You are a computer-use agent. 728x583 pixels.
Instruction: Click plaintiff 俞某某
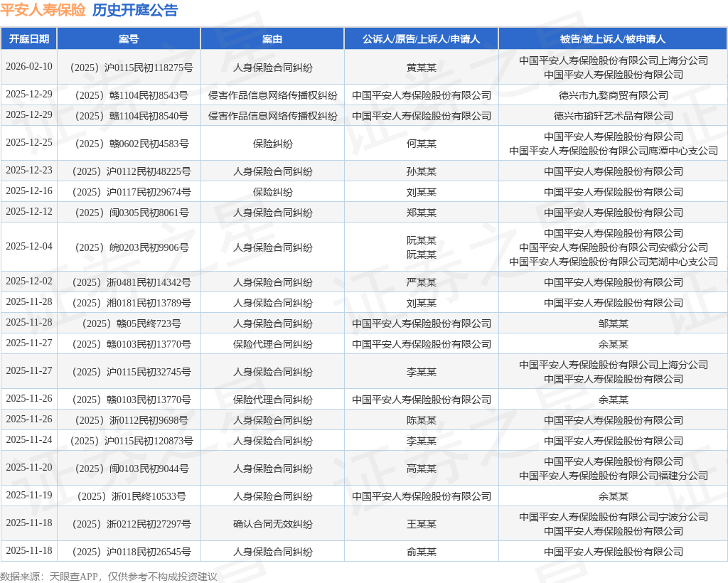click(421, 552)
